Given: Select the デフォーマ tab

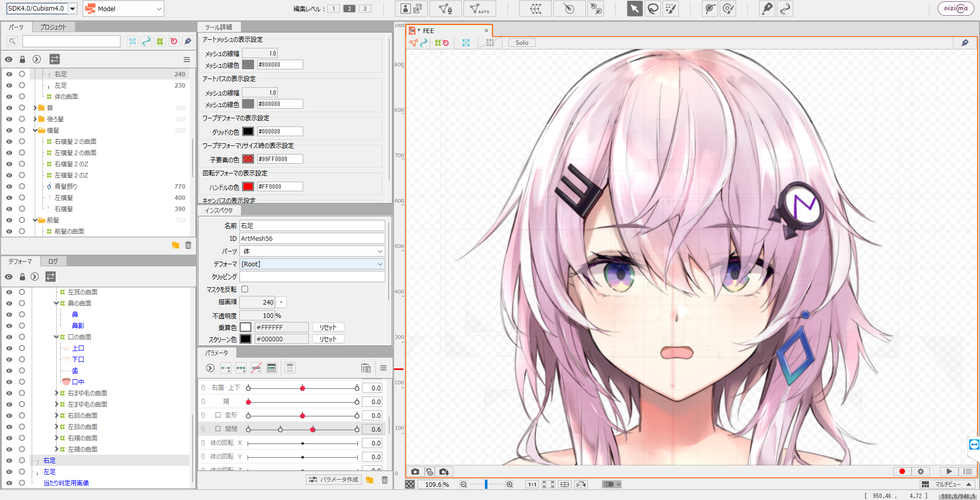Looking at the screenshot, I should tap(20, 261).
